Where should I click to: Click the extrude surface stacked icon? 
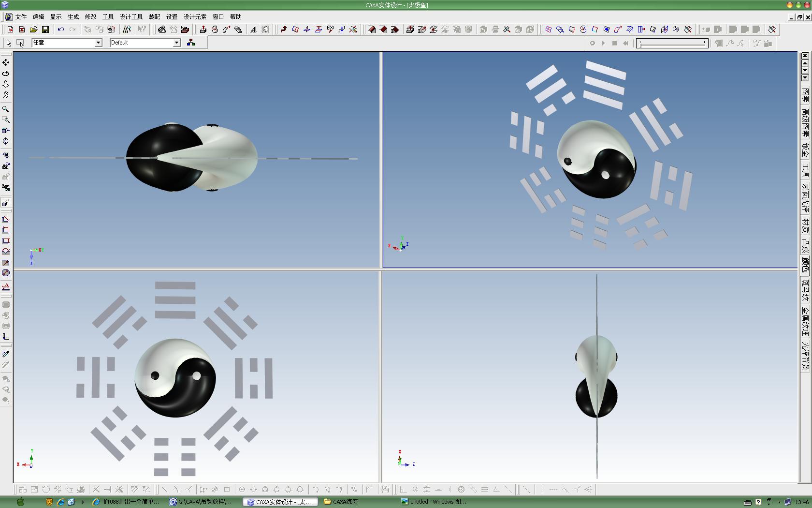410,30
